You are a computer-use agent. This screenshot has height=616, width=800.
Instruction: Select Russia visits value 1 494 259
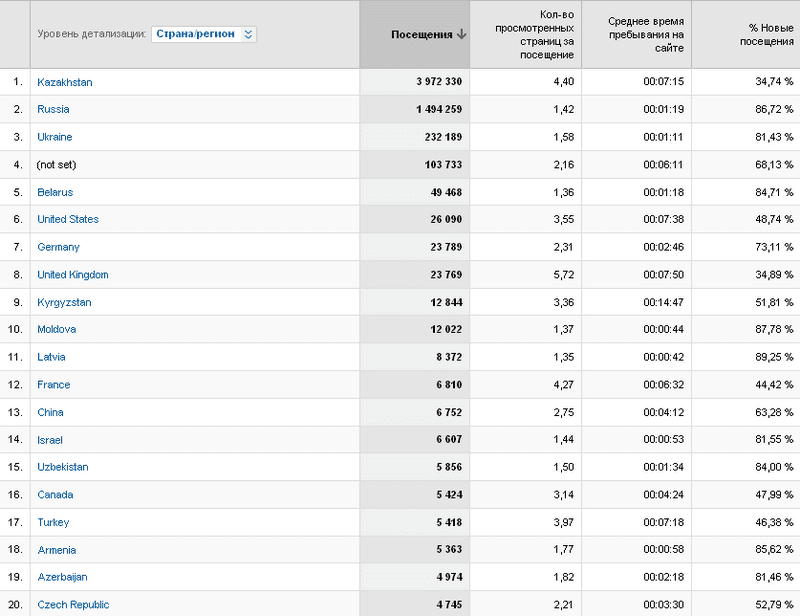point(439,109)
